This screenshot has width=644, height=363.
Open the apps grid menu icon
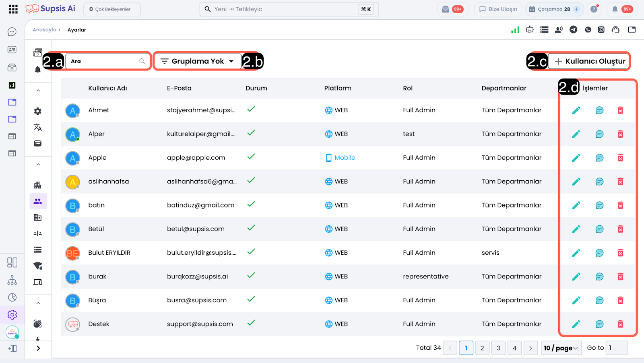click(13, 9)
